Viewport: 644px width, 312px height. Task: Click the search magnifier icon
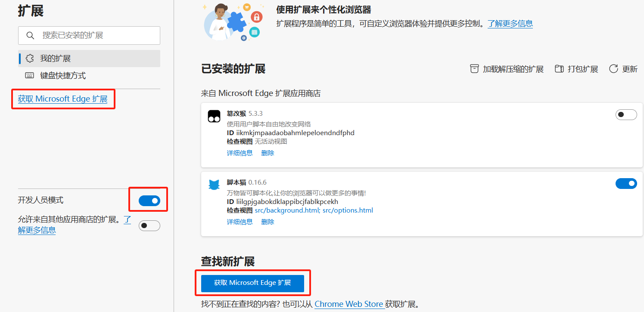30,35
